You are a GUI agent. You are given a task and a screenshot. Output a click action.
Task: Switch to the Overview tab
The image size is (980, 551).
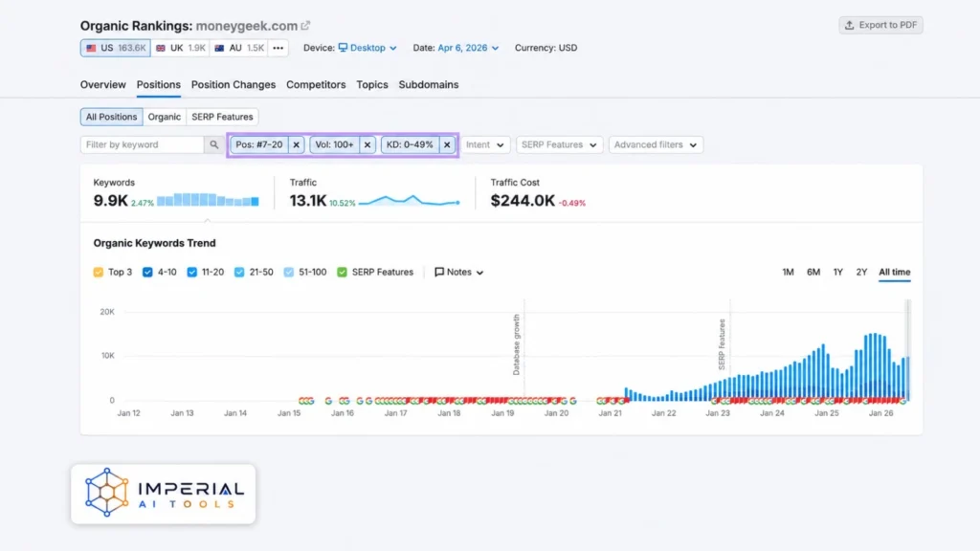click(103, 85)
